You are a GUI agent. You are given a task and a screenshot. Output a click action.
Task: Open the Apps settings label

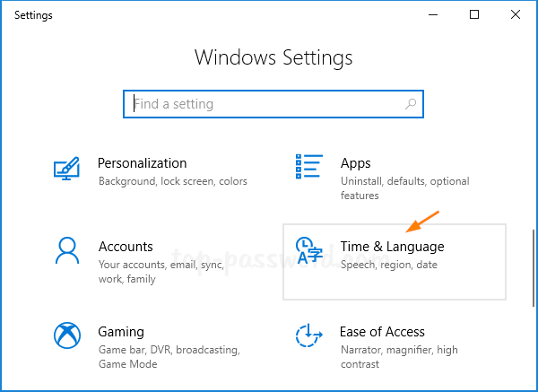pos(356,163)
